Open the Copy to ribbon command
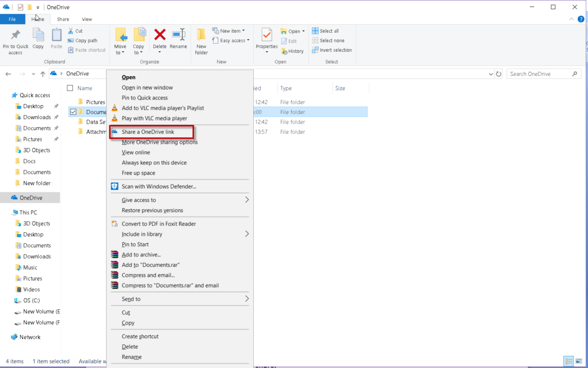588x368 pixels. tap(138, 41)
